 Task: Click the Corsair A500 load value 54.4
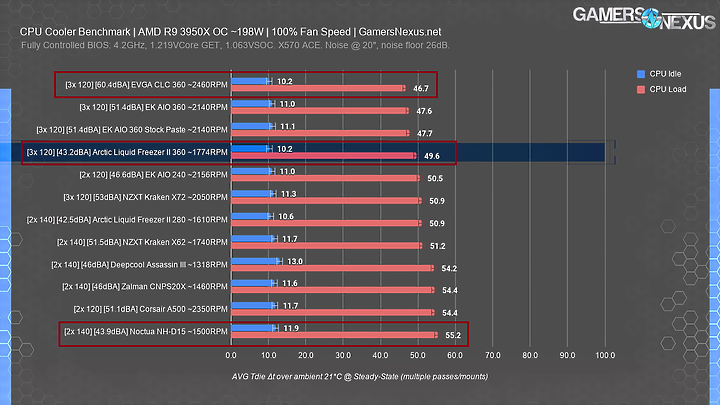pos(450,313)
